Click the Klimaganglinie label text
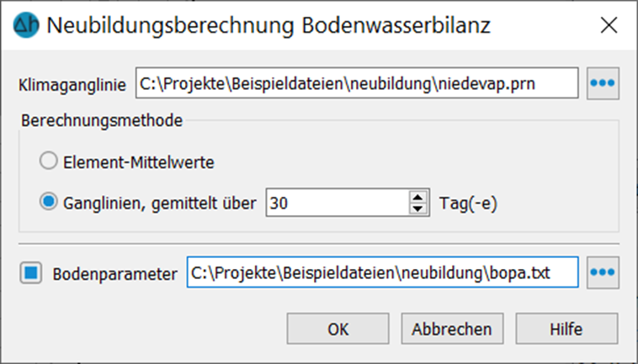 click(72, 85)
